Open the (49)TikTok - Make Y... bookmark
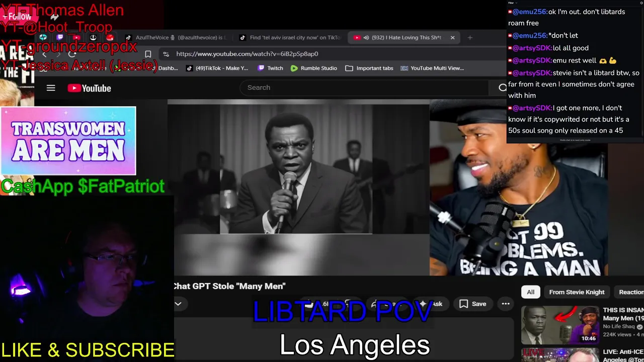The image size is (644, 362). point(217,68)
